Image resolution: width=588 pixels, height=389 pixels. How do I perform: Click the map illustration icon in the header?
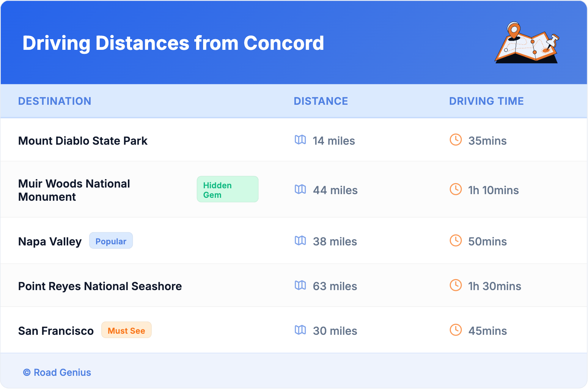click(x=527, y=43)
